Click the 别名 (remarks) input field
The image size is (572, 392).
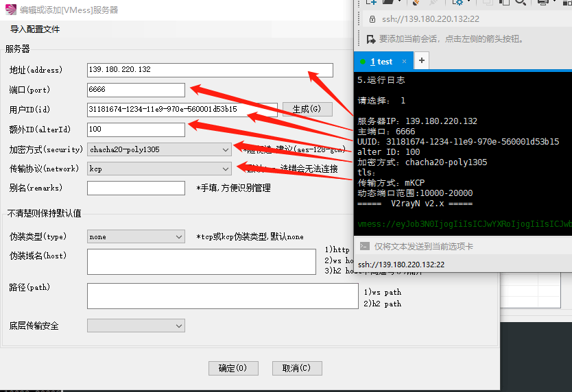click(x=136, y=188)
